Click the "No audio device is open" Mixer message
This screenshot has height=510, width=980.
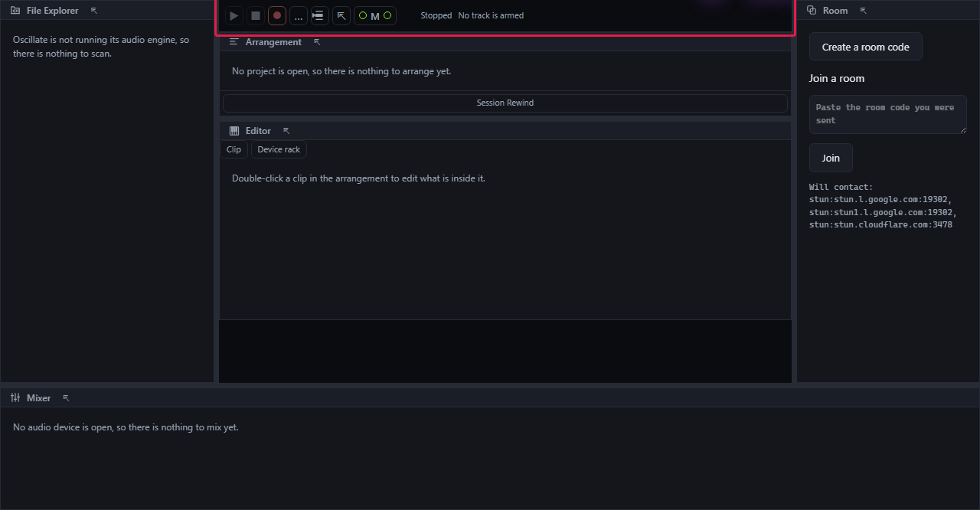[x=126, y=427]
